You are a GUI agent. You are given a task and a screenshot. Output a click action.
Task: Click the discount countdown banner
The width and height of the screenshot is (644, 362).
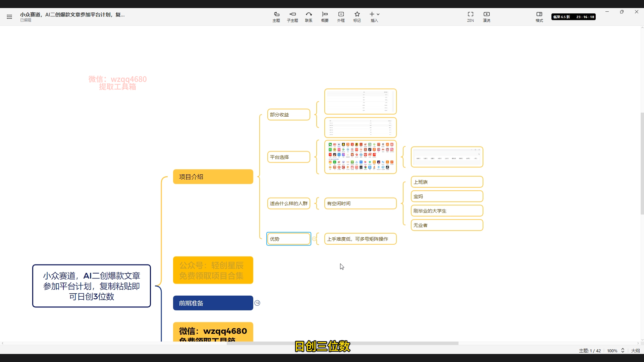(573, 17)
